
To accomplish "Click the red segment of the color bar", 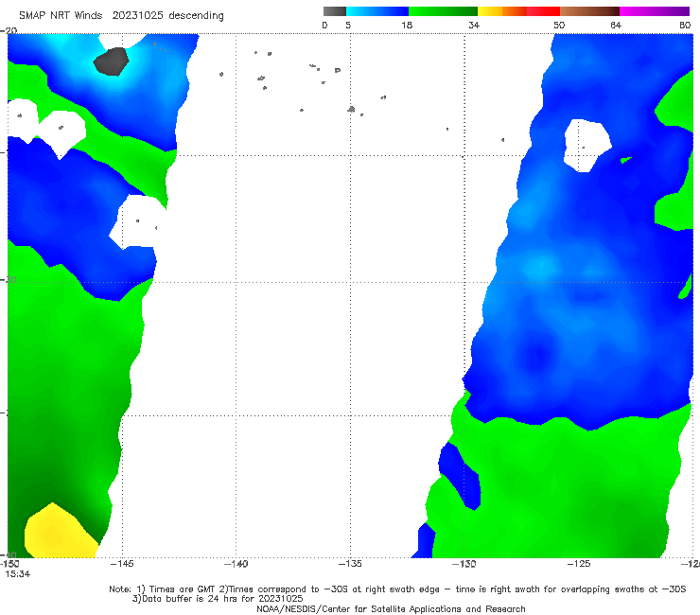I will coord(543,11).
